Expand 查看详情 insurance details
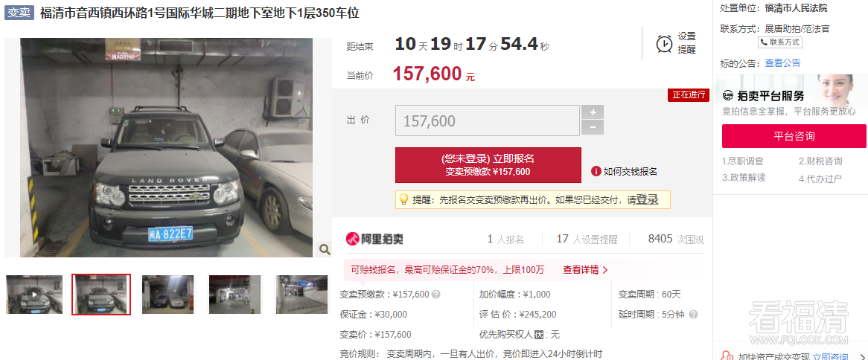 click(586, 270)
